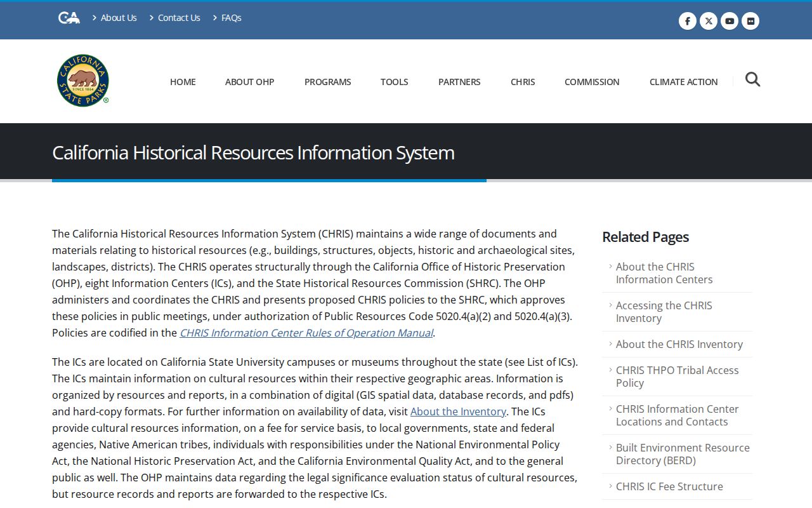Expand the PROGRAMS navigation menu
812x508 pixels.
(327, 82)
